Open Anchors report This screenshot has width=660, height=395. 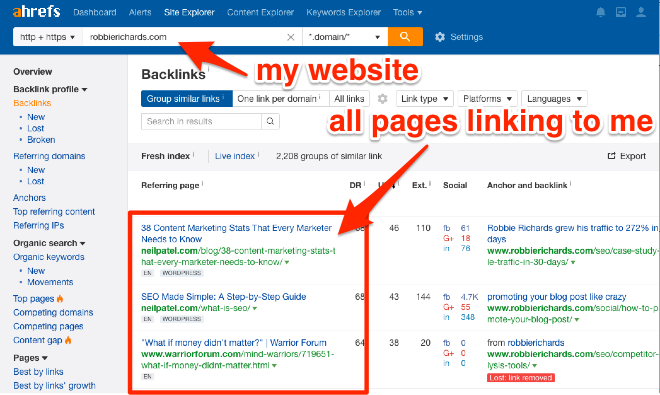tap(29, 198)
